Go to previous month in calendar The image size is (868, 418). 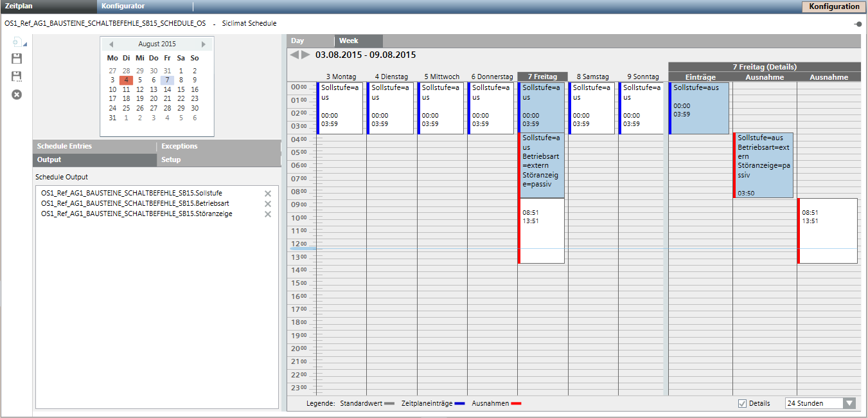click(111, 44)
